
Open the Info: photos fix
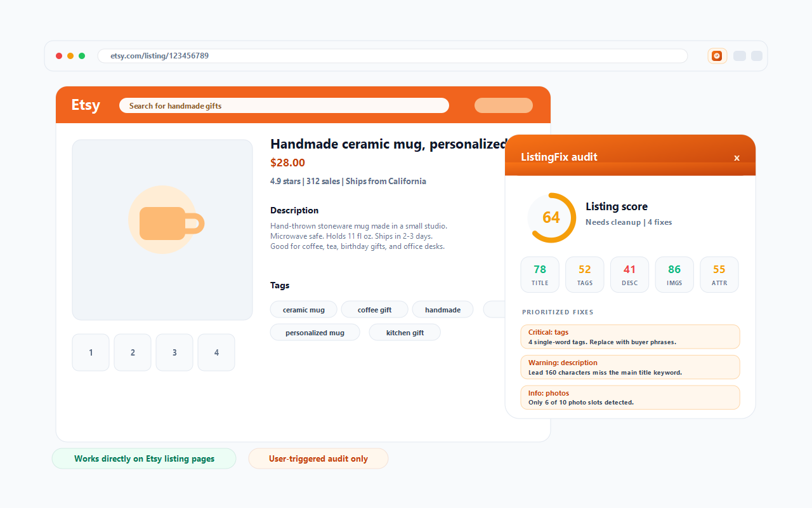[x=630, y=398]
